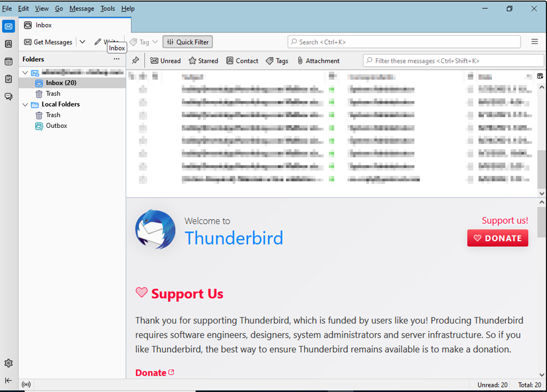Open the Help menu
547x392 pixels.
click(128, 8)
